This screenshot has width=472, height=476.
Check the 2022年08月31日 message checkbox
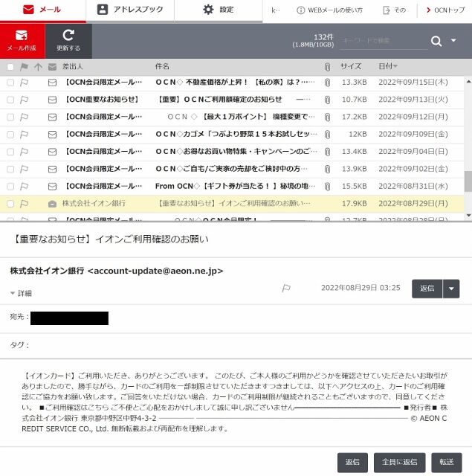click(10, 187)
